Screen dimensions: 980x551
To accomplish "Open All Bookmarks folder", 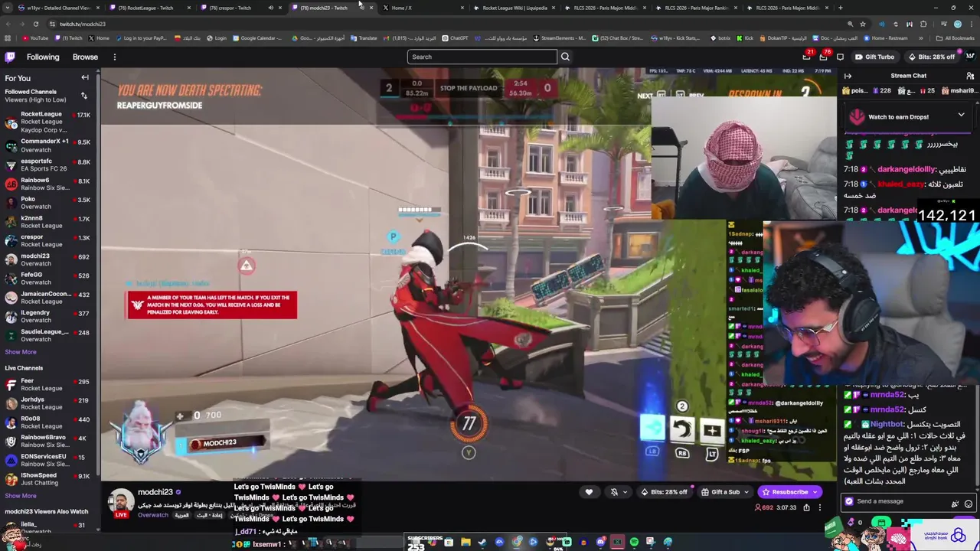I will (955, 38).
